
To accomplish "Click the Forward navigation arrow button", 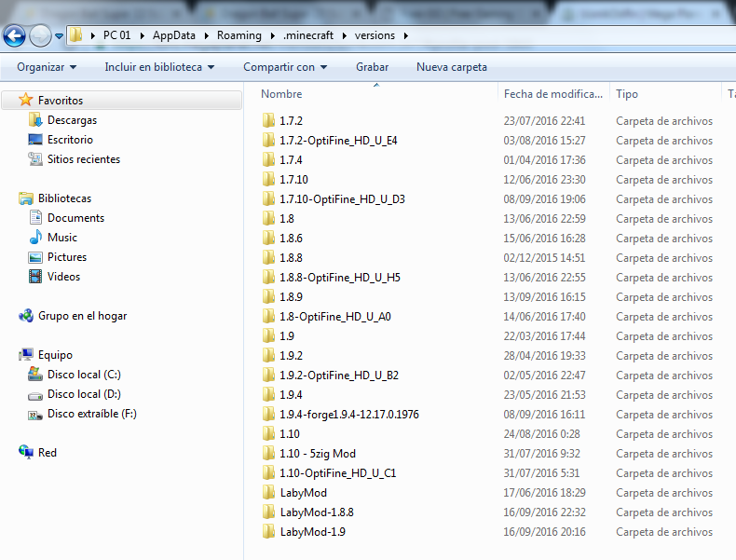I will pyautogui.click(x=40, y=35).
